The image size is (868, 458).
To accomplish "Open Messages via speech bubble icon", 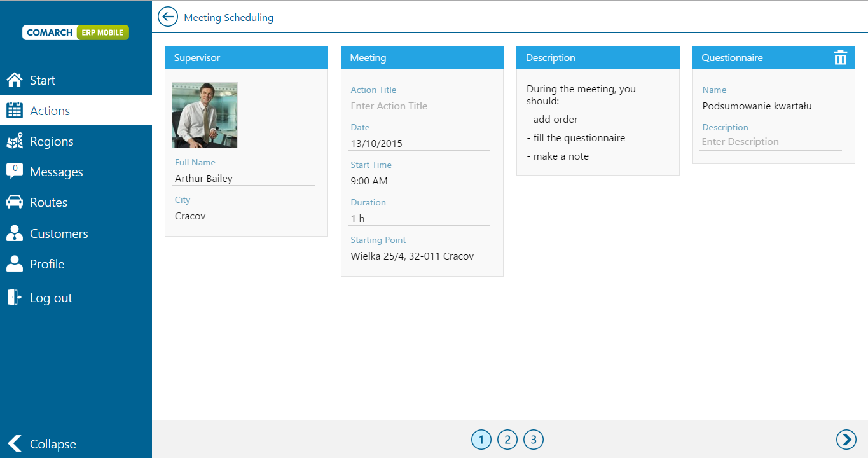I will click(15, 171).
